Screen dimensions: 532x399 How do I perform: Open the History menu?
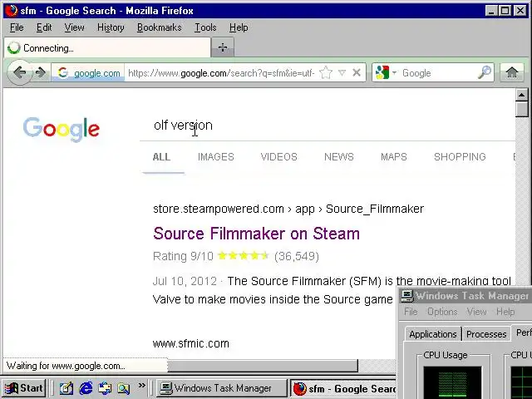[111, 27]
